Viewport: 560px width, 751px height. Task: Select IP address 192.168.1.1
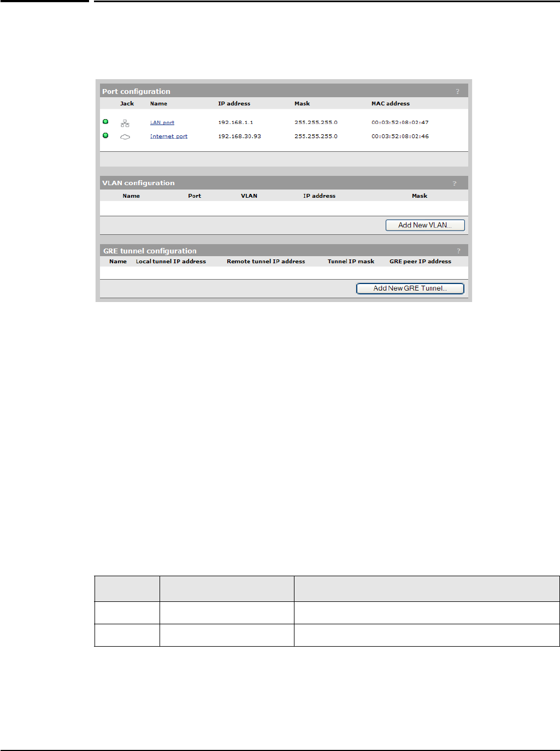[235, 122]
